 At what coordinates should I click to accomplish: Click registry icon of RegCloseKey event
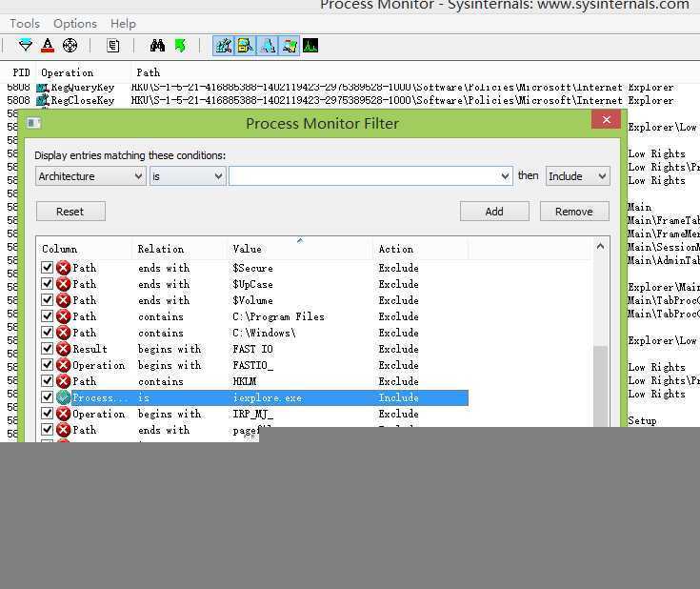[43, 100]
